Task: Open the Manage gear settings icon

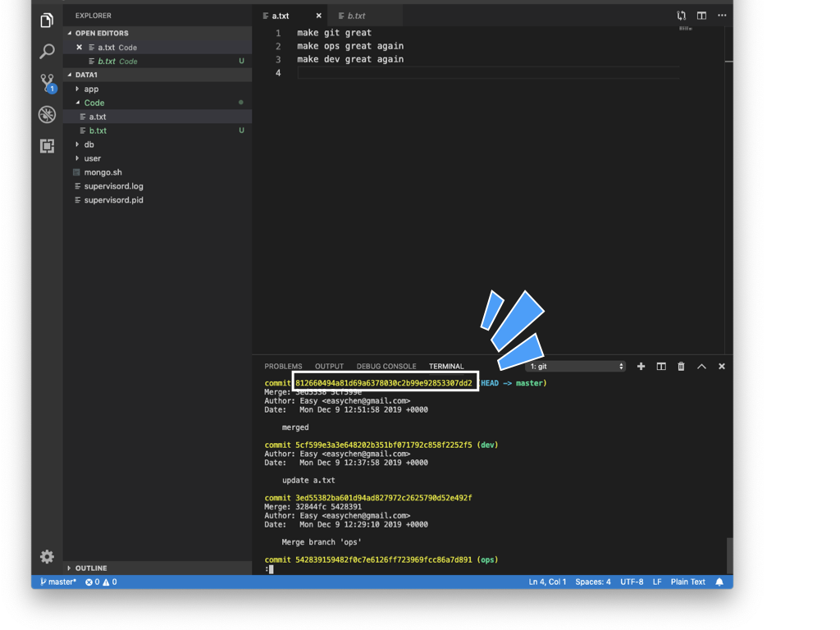Action: (47, 557)
